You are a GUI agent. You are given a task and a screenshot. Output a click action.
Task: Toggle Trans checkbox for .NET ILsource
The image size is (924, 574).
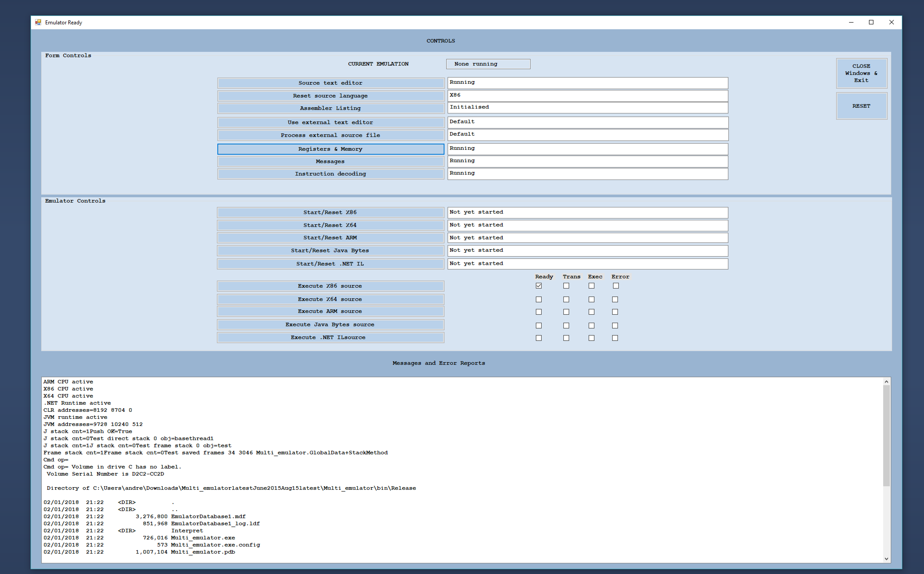(x=566, y=338)
